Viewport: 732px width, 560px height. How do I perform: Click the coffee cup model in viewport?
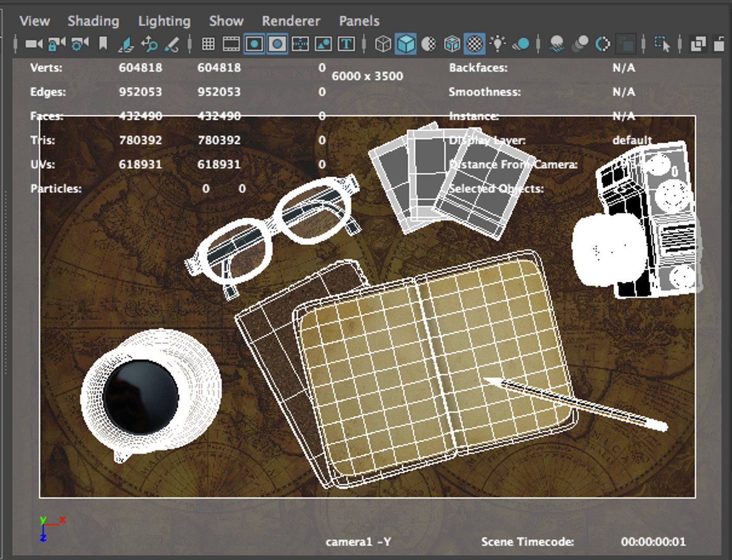tap(151, 396)
